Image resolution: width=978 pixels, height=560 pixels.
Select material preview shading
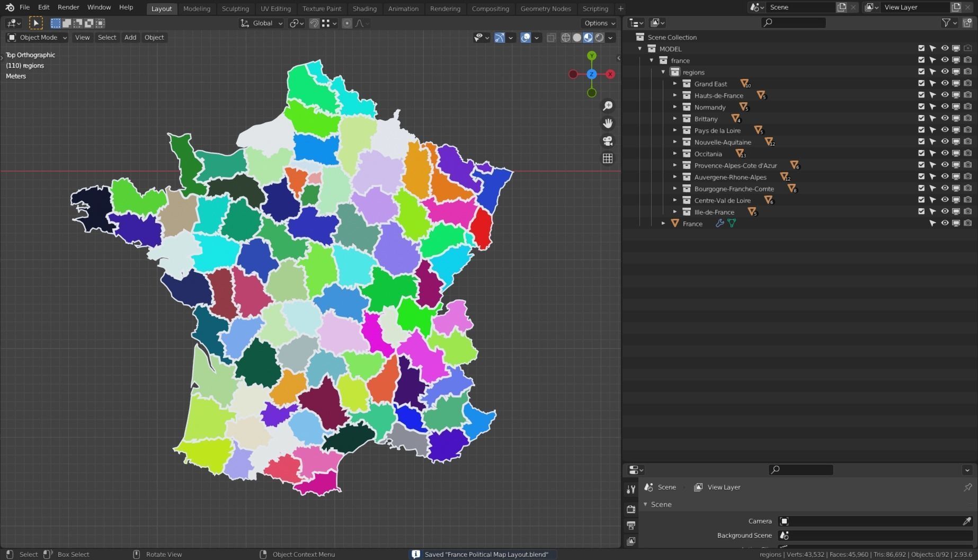588,38
